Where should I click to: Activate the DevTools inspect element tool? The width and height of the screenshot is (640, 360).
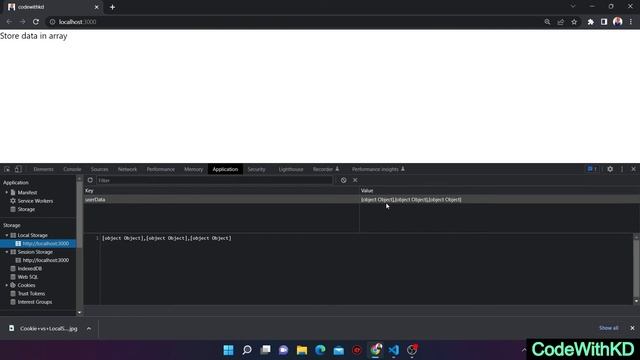(7, 169)
